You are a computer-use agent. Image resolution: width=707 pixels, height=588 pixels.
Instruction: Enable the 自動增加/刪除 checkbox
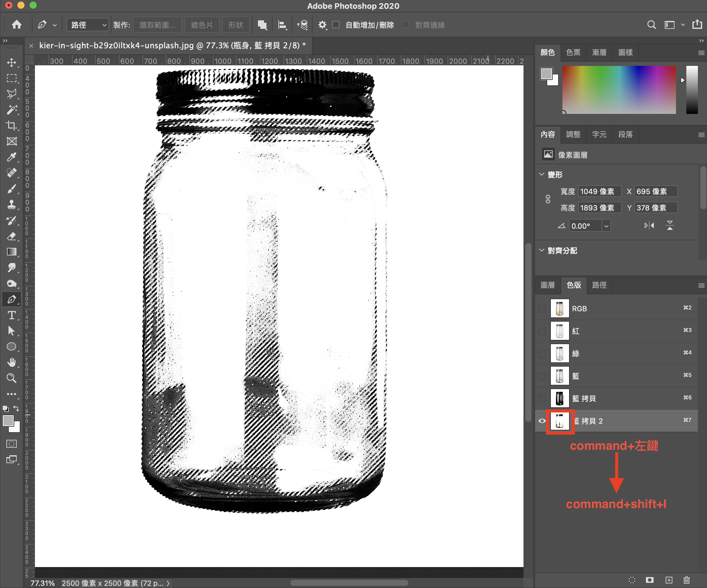(x=336, y=25)
